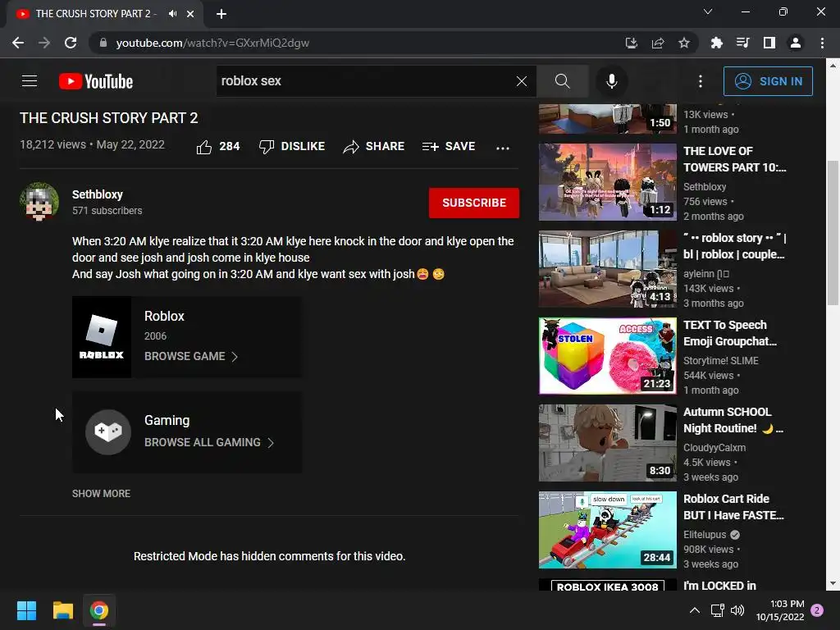Screen dimensions: 840x630
Task: Go to the YouTube home logo
Action: pyautogui.click(x=96, y=81)
